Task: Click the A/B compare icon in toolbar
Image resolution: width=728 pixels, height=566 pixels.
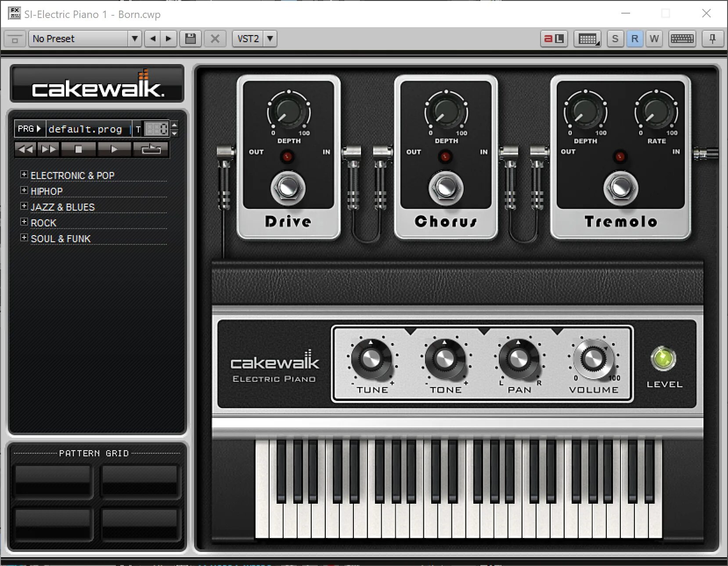Action: point(554,39)
